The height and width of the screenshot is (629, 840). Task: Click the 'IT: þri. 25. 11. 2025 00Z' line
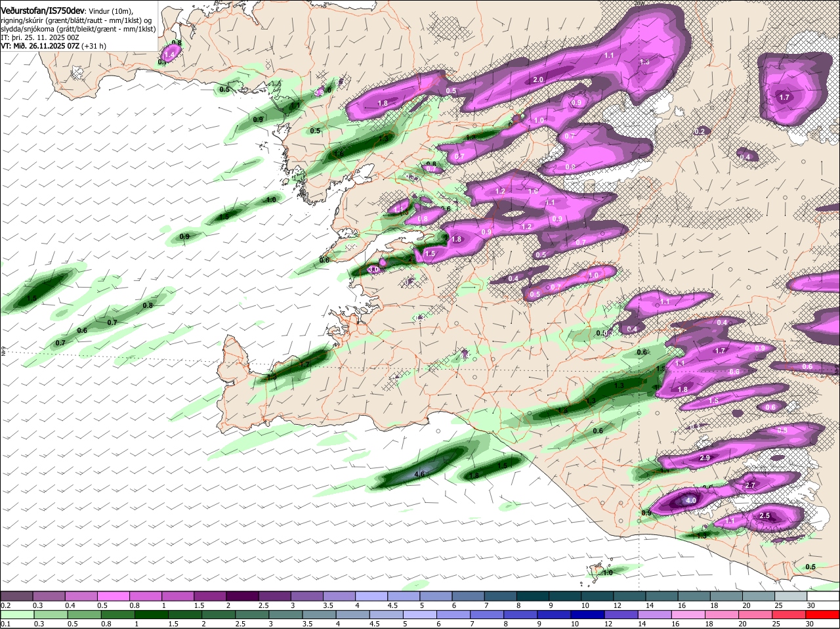[x=40, y=37]
